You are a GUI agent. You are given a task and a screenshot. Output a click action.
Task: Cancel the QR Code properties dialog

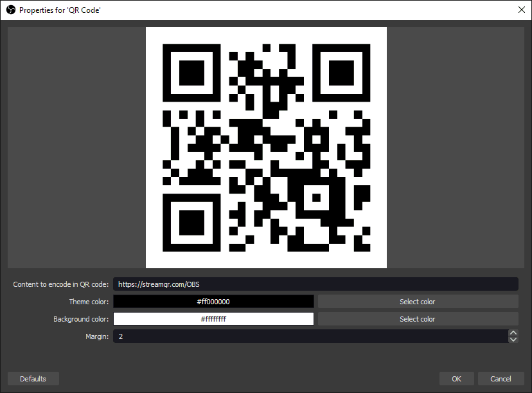501,378
